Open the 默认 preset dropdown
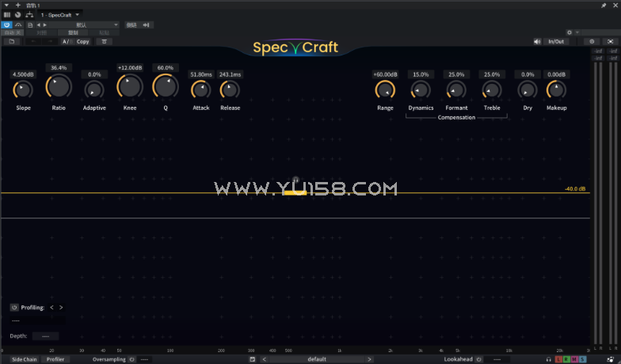 click(83, 25)
